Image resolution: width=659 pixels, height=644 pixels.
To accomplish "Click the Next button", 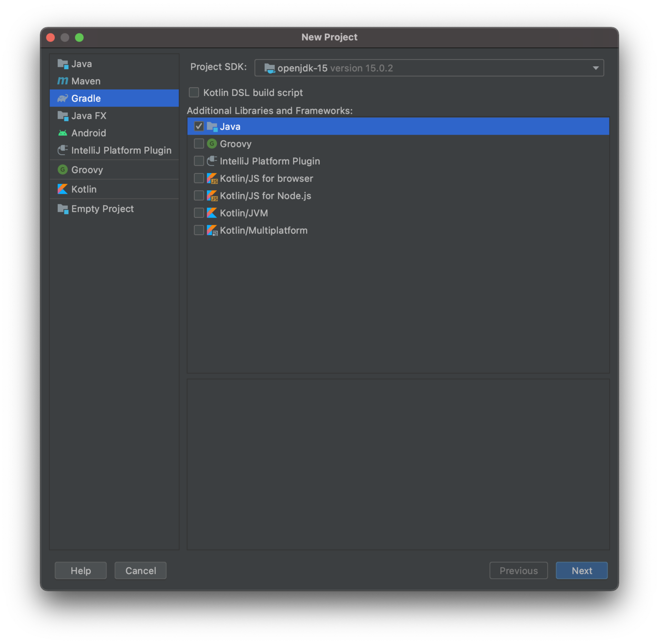I will pos(582,571).
